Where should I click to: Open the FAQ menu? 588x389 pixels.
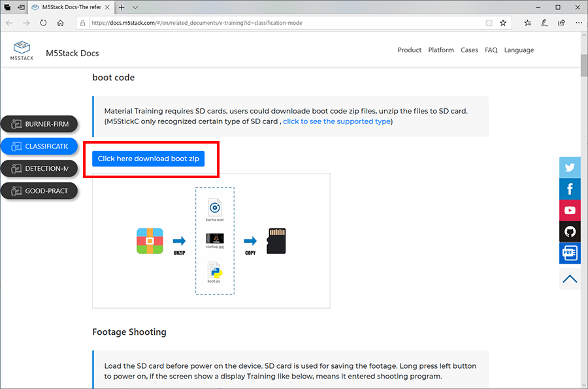[x=491, y=50]
